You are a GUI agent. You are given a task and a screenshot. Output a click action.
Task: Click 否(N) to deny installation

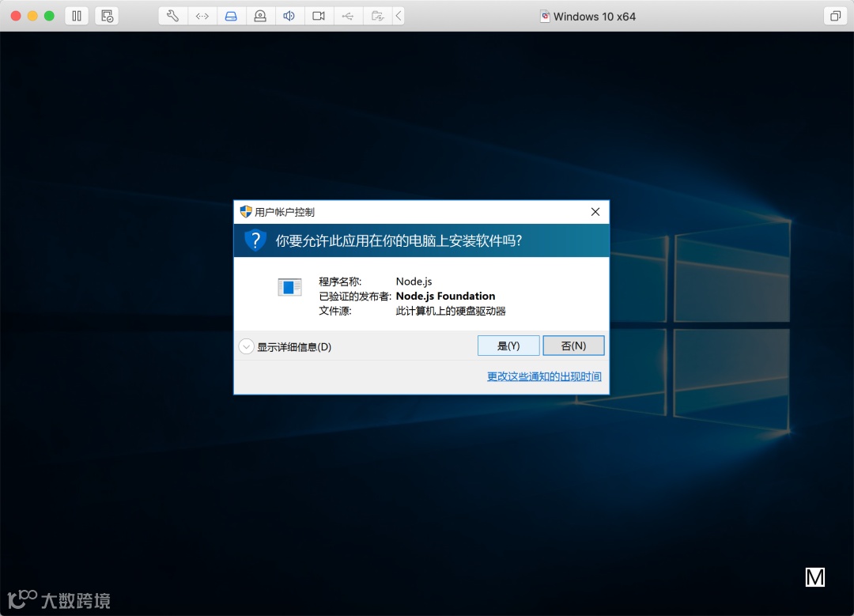573,346
